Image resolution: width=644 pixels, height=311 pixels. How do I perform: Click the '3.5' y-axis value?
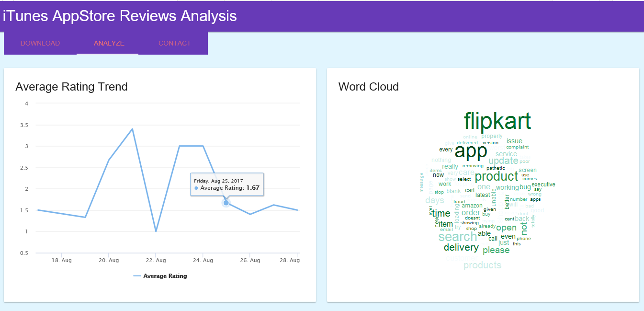click(24, 125)
